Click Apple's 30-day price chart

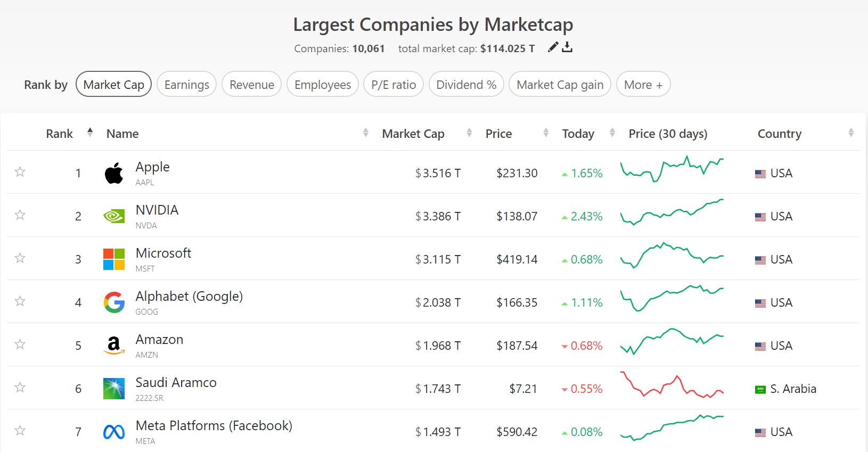coord(672,169)
